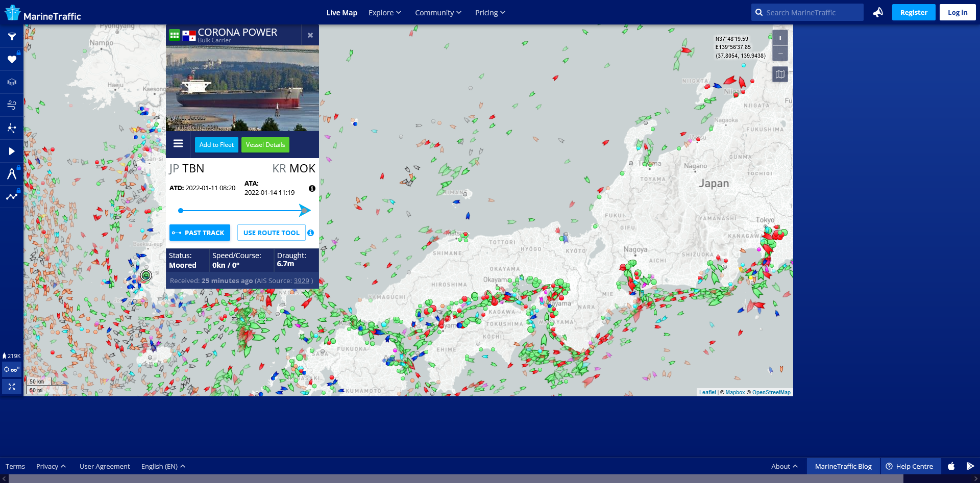Screen dimensions: 980x483
Task: Expand the Pricing dropdown menu
Action: pyautogui.click(x=490, y=13)
